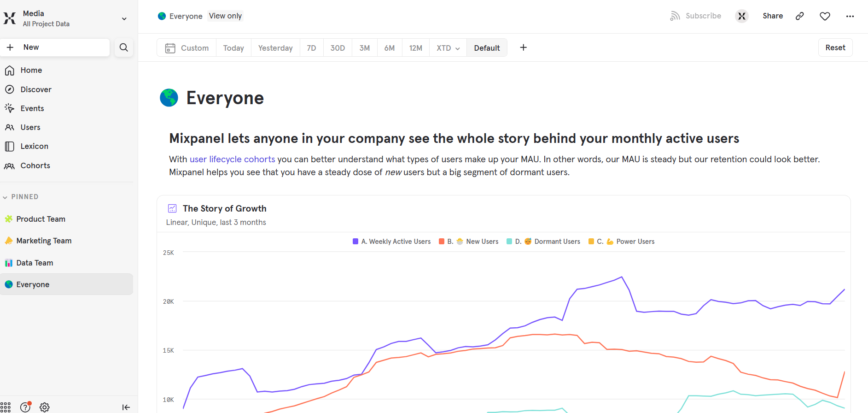Select the Default date range
The image size is (868, 413).
tap(487, 48)
